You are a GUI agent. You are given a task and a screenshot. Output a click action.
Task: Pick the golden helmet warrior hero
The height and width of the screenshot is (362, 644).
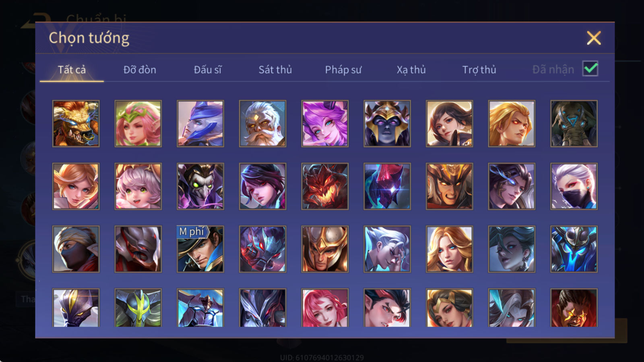(325, 249)
